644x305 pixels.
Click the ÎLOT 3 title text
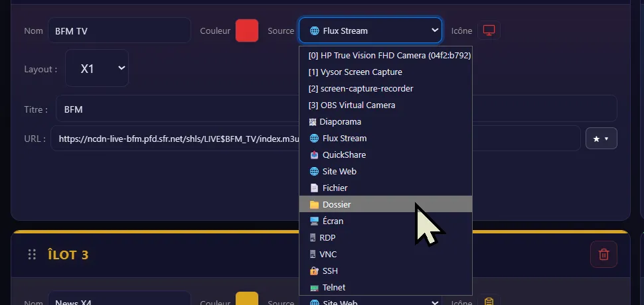pyautogui.click(x=68, y=255)
